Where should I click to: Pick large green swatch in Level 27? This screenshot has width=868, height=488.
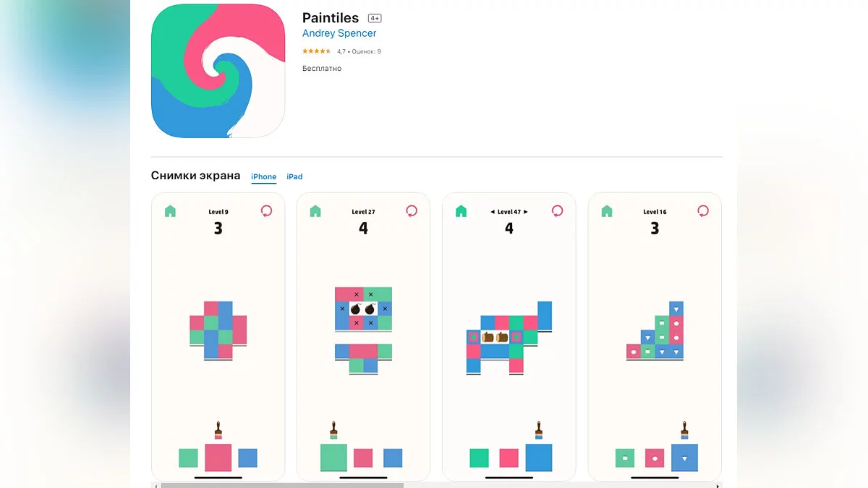tap(333, 457)
